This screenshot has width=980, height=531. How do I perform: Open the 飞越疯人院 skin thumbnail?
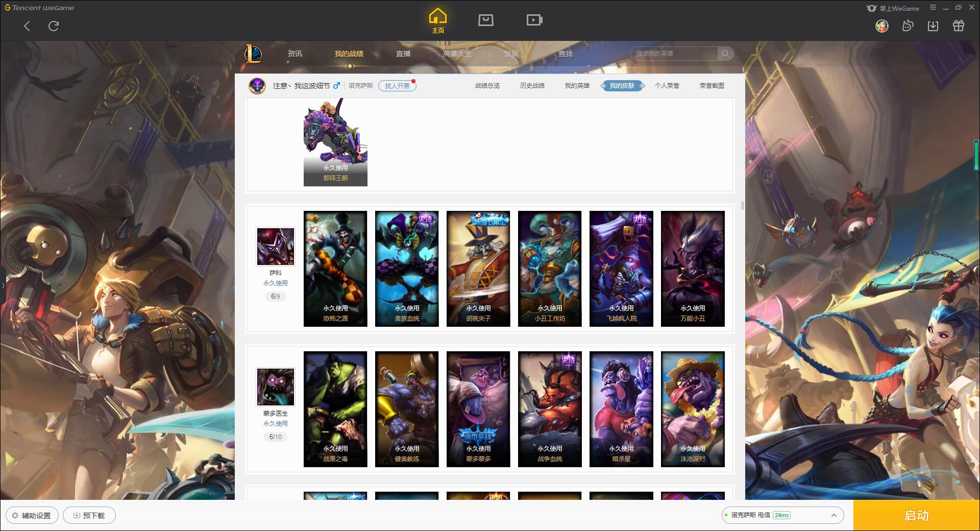[x=621, y=269]
